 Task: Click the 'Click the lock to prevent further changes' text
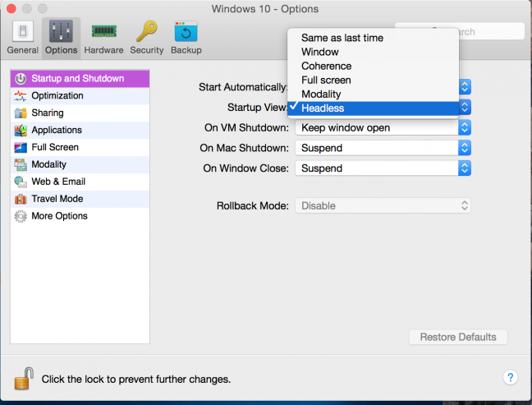pos(136,379)
